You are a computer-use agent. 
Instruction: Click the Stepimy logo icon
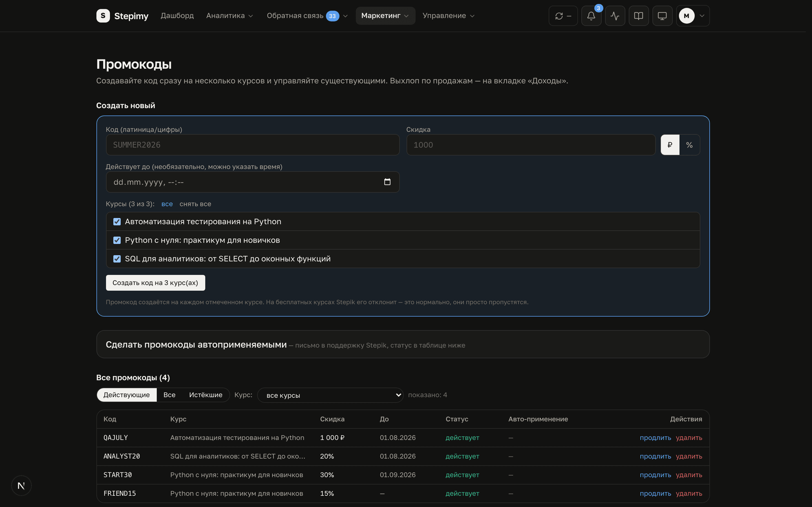(103, 16)
